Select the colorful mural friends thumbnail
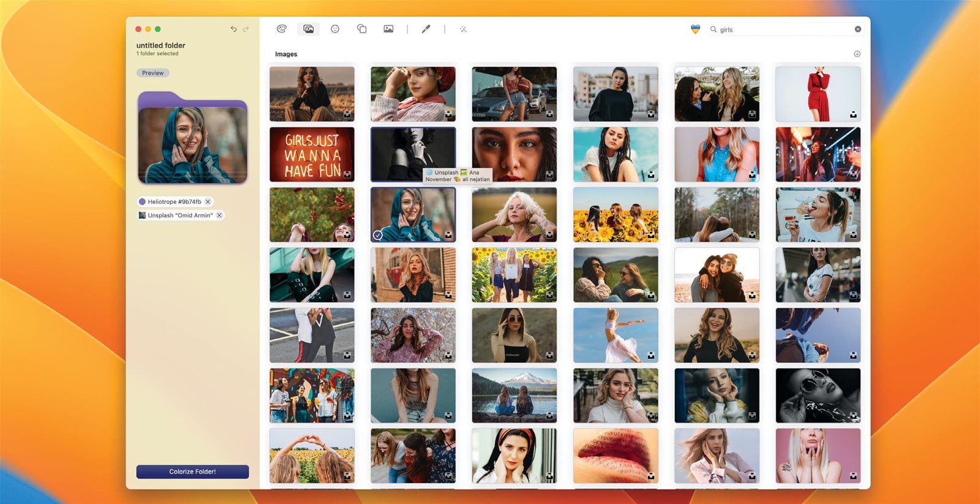 (x=312, y=395)
